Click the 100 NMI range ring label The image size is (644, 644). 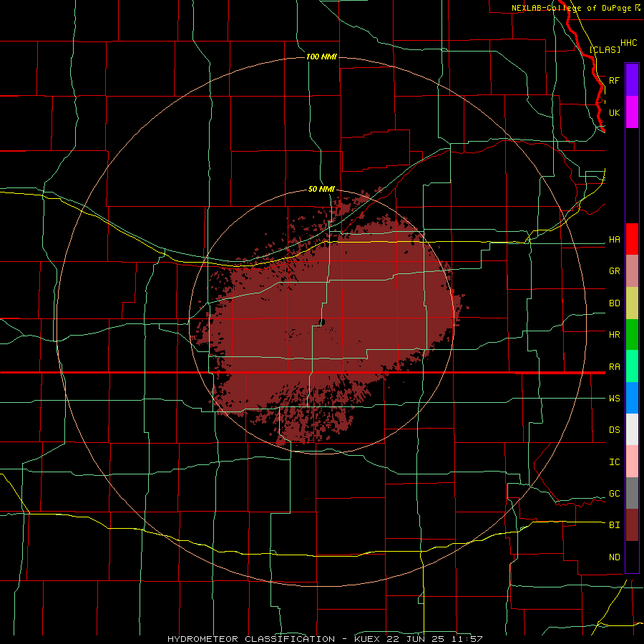pyautogui.click(x=321, y=57)
